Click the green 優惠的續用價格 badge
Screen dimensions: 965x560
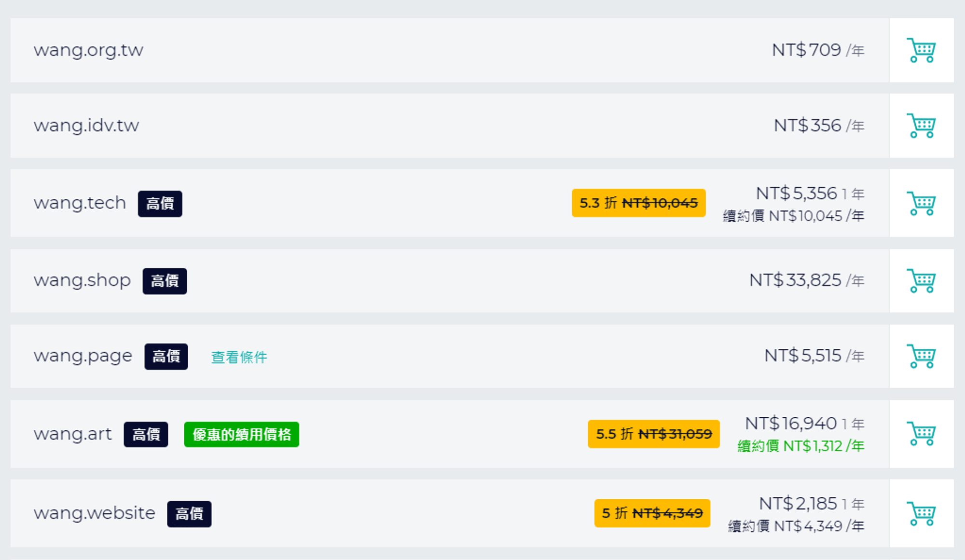241,434
